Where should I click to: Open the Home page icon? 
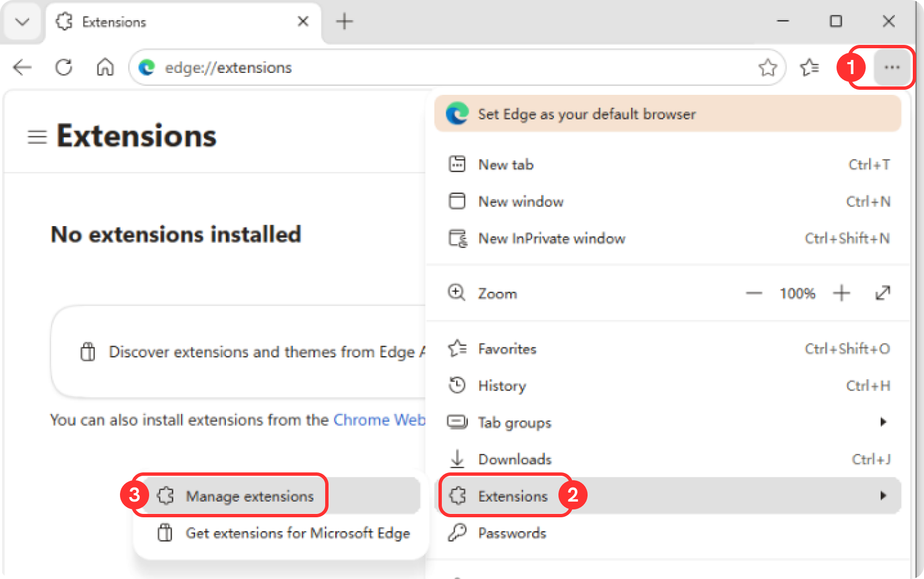105,67
